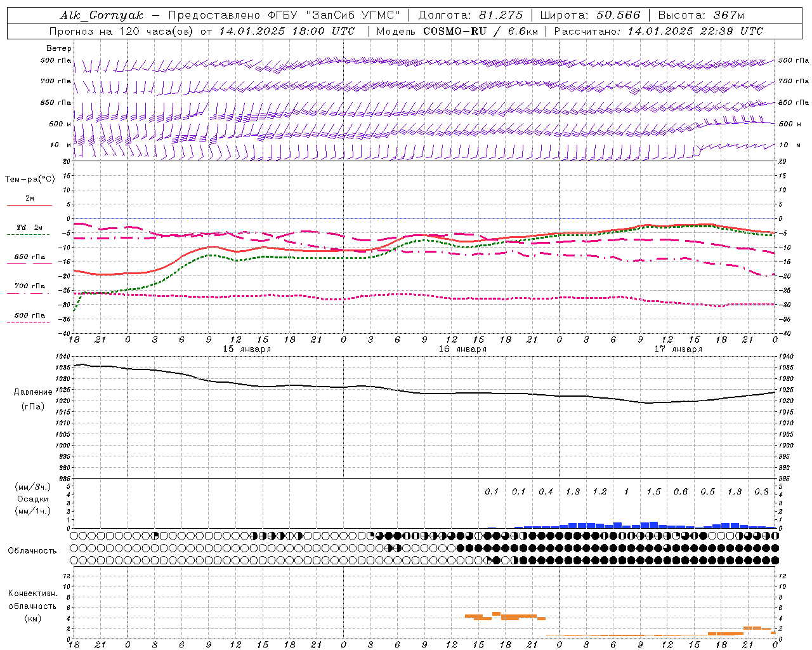
Task: Select the '16 января' date label
Action: click(462, 349)
